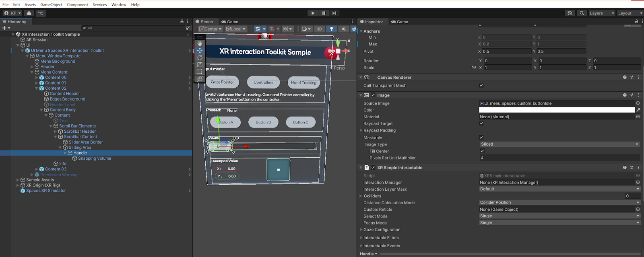The height and width of the screenshot is (257, 644).
Task: Select the Rect tool in Scene toolbar
Action: 200,72
